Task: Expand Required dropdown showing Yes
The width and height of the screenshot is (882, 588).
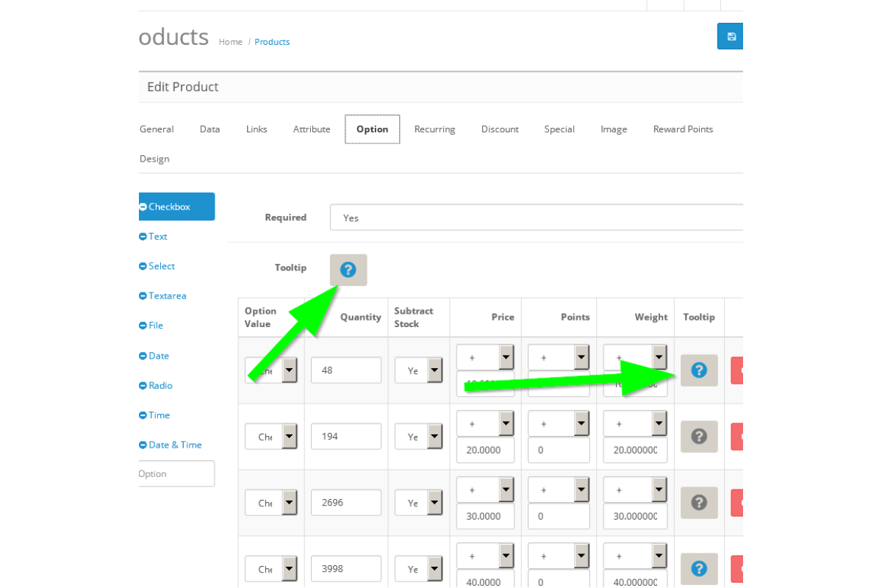Action: click(x=537, y=218)
